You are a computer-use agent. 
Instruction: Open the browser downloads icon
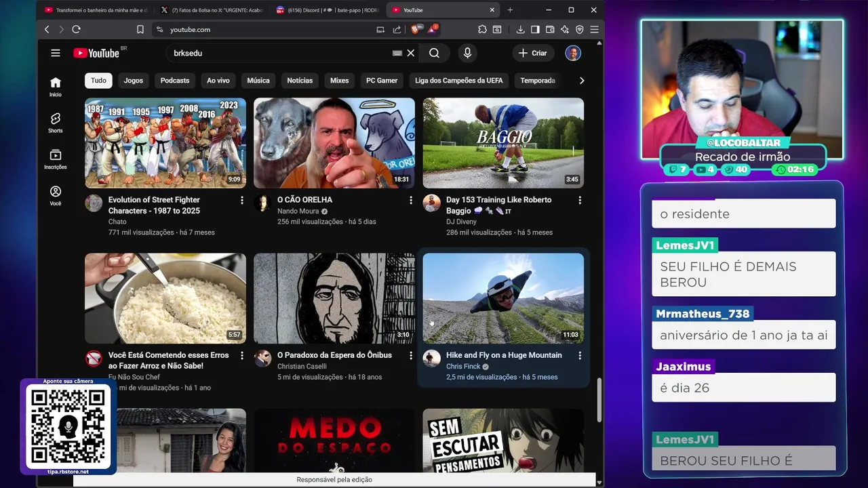tap(520, 30)
